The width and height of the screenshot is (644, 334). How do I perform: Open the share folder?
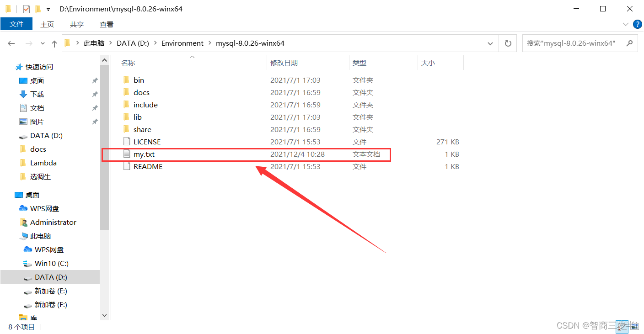point(142,129)
